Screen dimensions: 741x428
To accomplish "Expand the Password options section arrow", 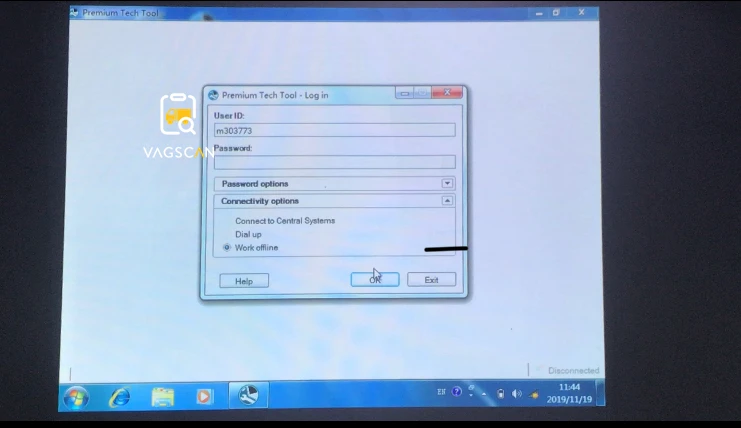I will 447,183.
